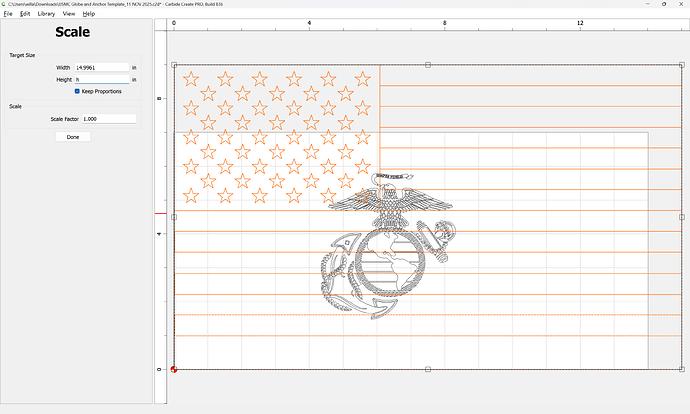Select the middle-right selection handle

(x=682, y=217)
